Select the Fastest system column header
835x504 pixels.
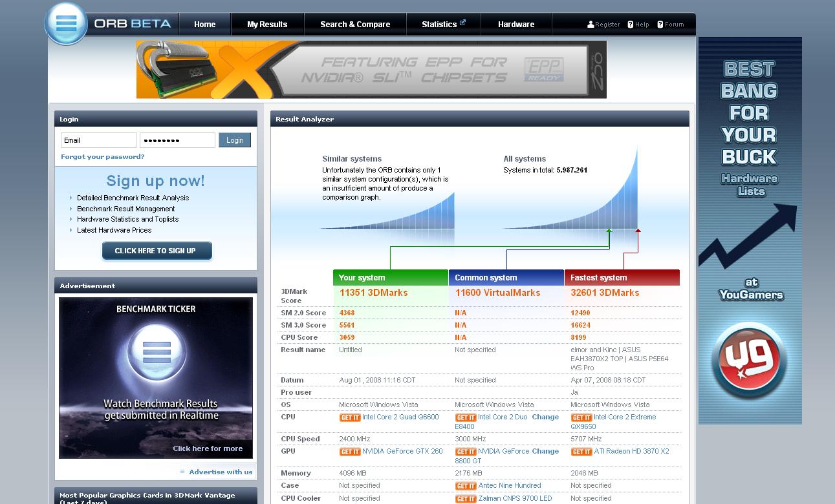click(x=622, y=277)
